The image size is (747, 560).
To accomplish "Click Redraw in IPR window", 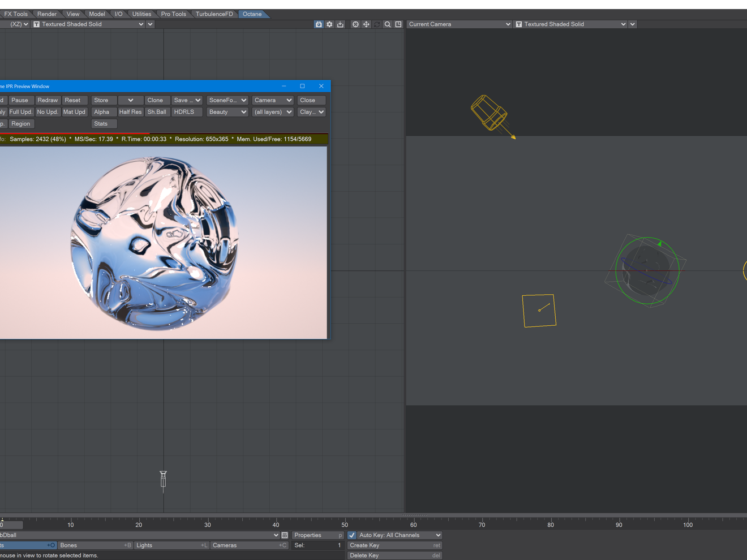I will 48,100.
